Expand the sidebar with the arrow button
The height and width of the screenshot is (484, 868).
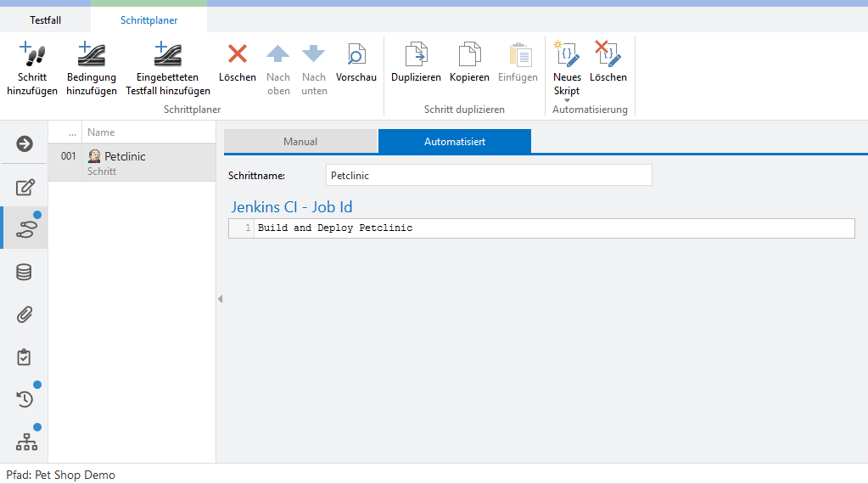coord(25,144)
